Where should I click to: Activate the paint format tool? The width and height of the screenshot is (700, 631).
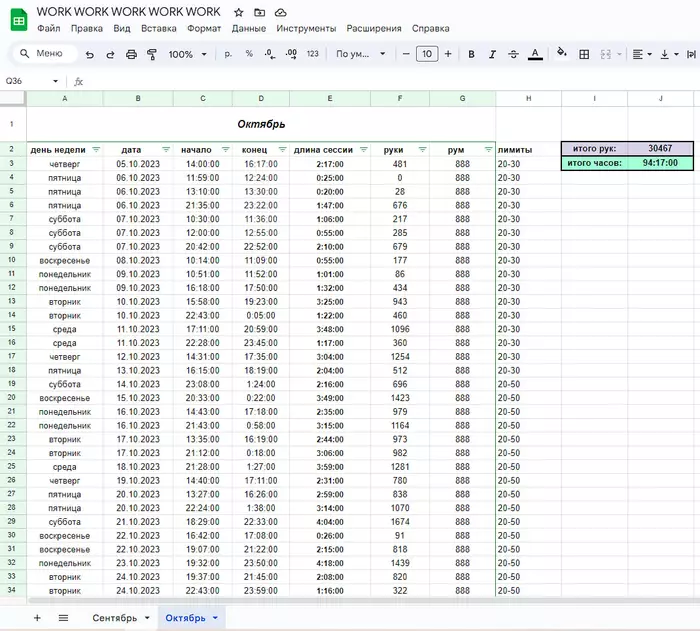(x=152, y=54)
